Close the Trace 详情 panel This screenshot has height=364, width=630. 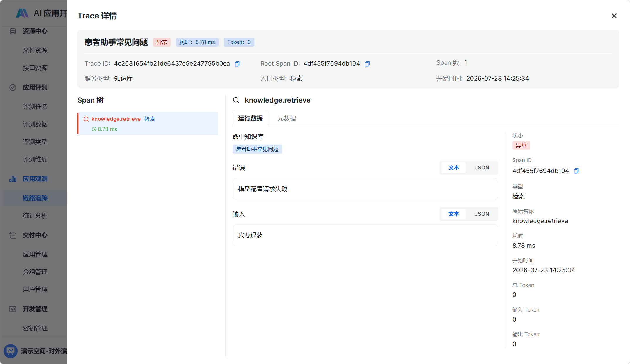click(x=614, y=16)
